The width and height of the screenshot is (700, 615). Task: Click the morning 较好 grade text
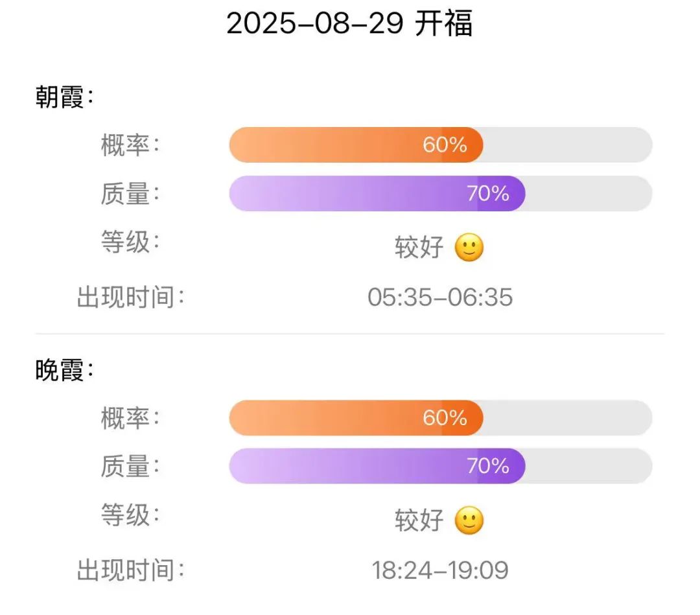point(419,248)
